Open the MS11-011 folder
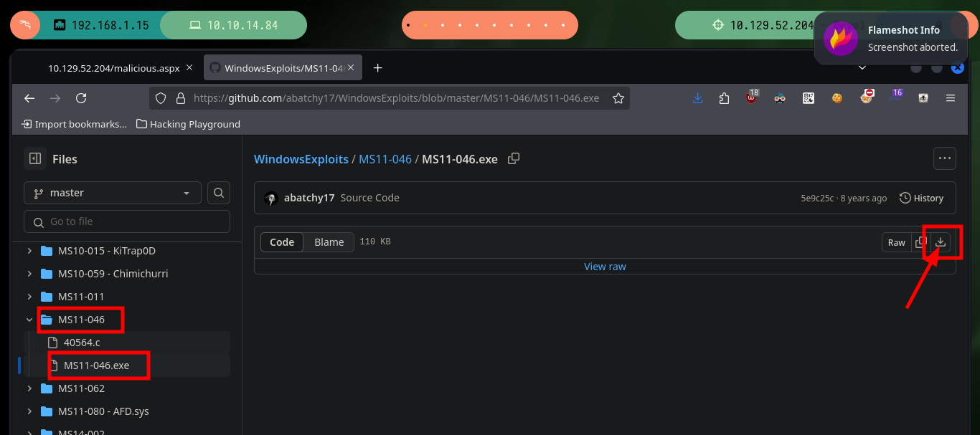This screenshot has height=435, width=980. click(81, 297)
